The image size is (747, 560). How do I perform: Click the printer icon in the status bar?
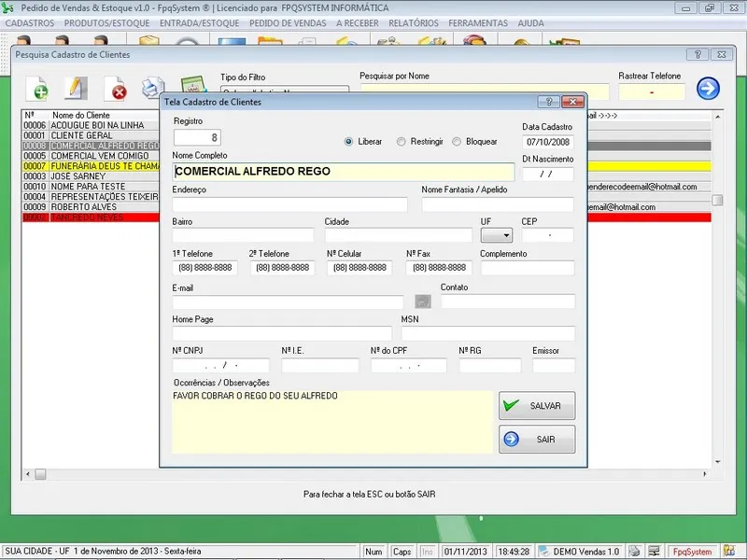tap(635, 552)
